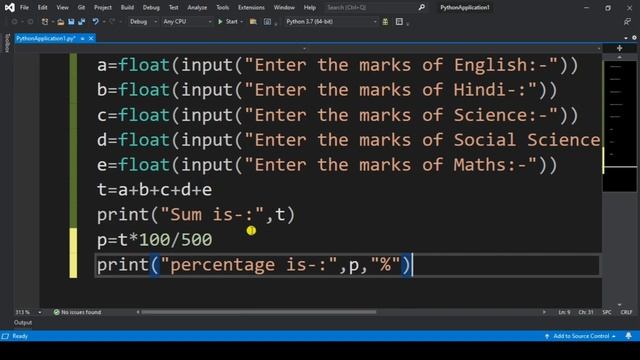
Task: Click the Start debugging button label
Action: (x=231, y=22)
